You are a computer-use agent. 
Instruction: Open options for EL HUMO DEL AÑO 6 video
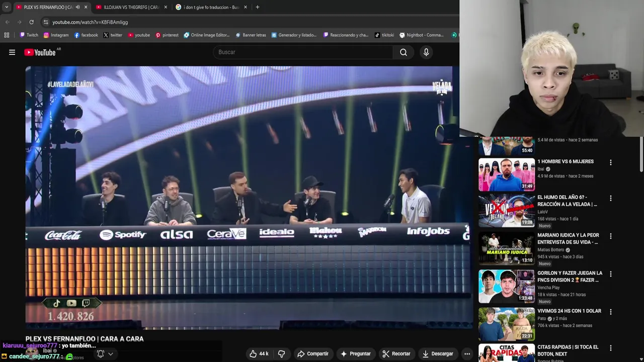click(610, 198)
